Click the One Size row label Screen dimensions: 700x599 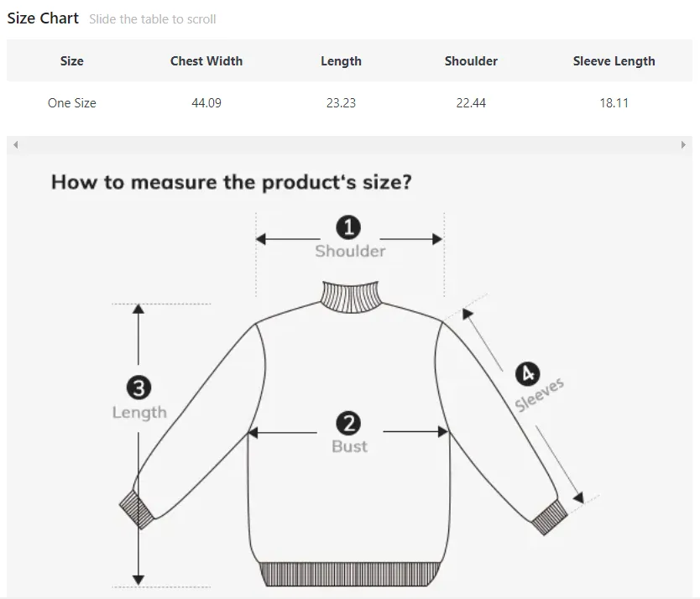(x=72, y=103)
